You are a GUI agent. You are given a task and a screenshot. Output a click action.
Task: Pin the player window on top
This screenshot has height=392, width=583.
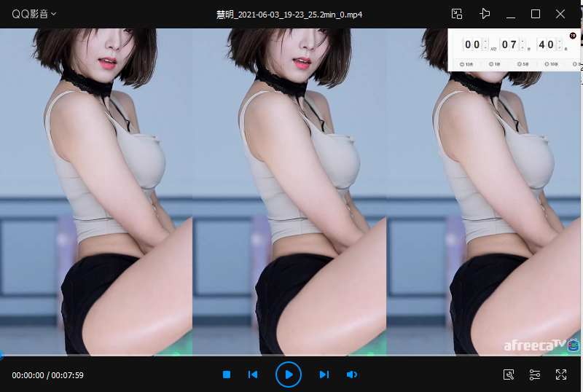pyautogui.click(x=485, y=14)
